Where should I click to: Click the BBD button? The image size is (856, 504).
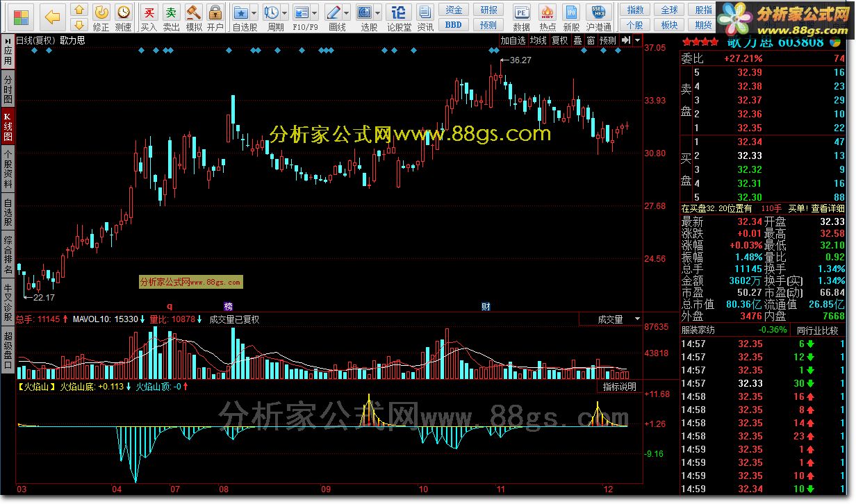pos(453,24)
